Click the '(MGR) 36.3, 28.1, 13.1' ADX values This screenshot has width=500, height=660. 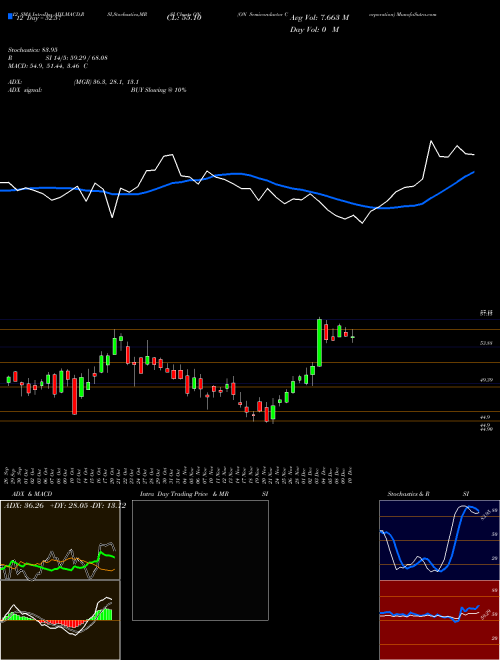(x=106, y=82)
